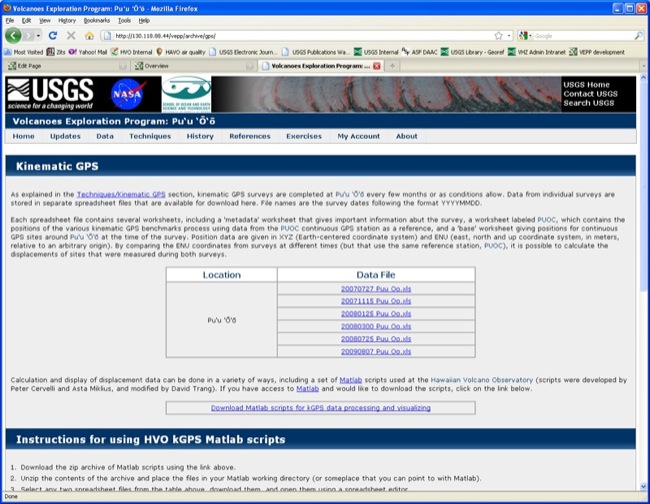Open the Exercises nav item
Viewport: 650px width, 504px height.
[x=304, y=136]
